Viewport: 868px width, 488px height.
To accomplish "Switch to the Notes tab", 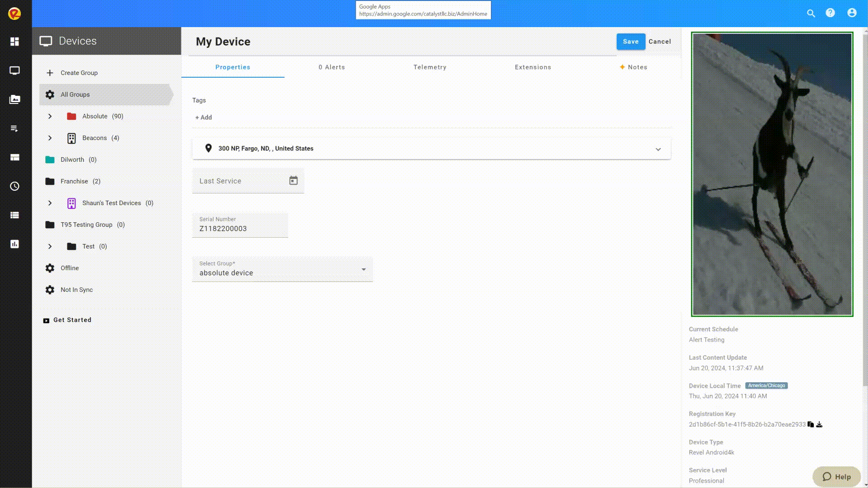I will tap(633, 67).
